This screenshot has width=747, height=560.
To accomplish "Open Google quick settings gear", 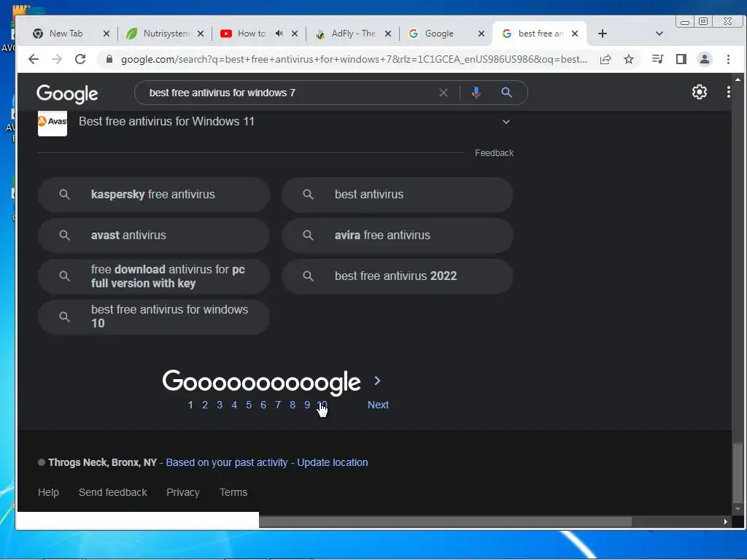I will pyautogui.click(x=700, y=92).
